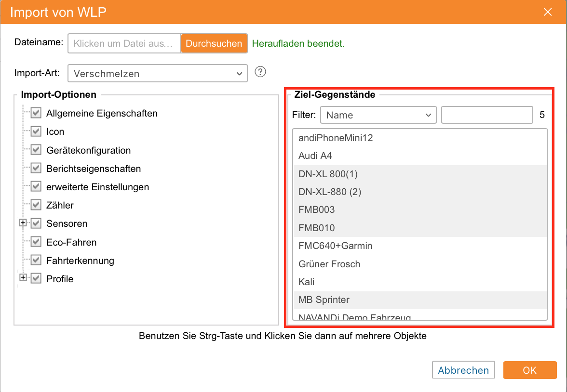Toggle the Icon import checkbox
The height and width of the screenshot is (392, 567).
[x=36, y=131]
